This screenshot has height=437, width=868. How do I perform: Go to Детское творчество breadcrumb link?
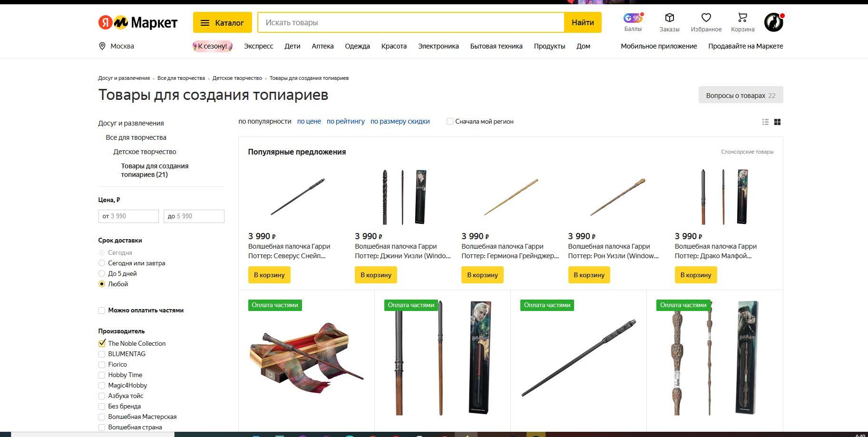click(237, 78)
